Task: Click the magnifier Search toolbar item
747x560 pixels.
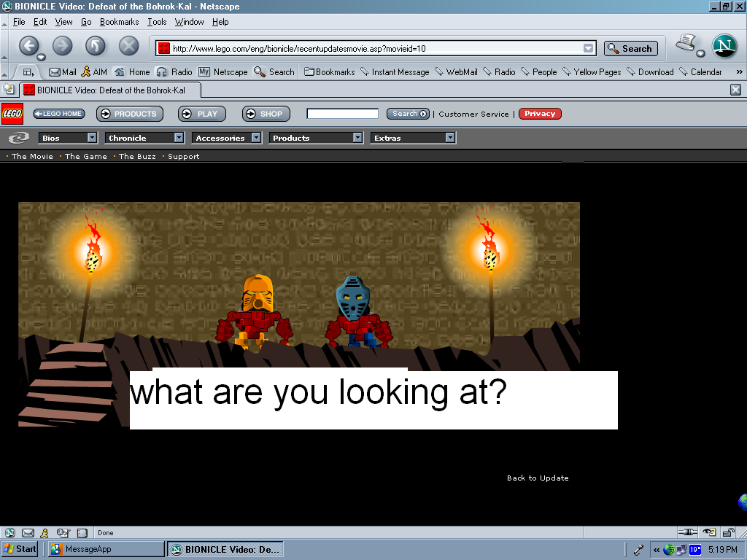Action: point(274,72)
